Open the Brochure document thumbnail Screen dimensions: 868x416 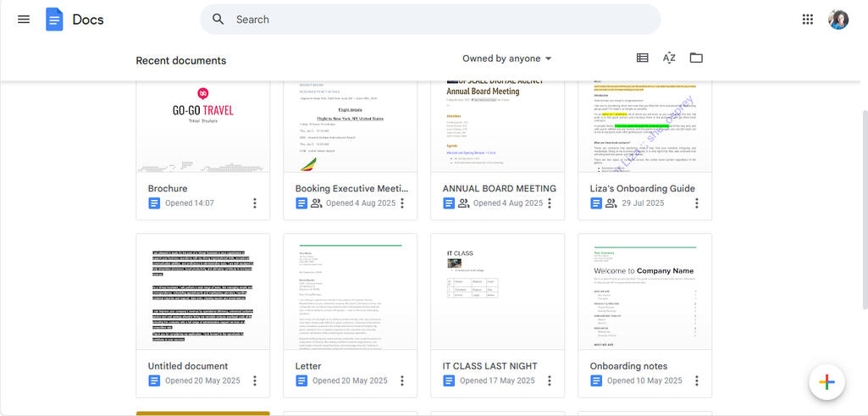(203, 127)
